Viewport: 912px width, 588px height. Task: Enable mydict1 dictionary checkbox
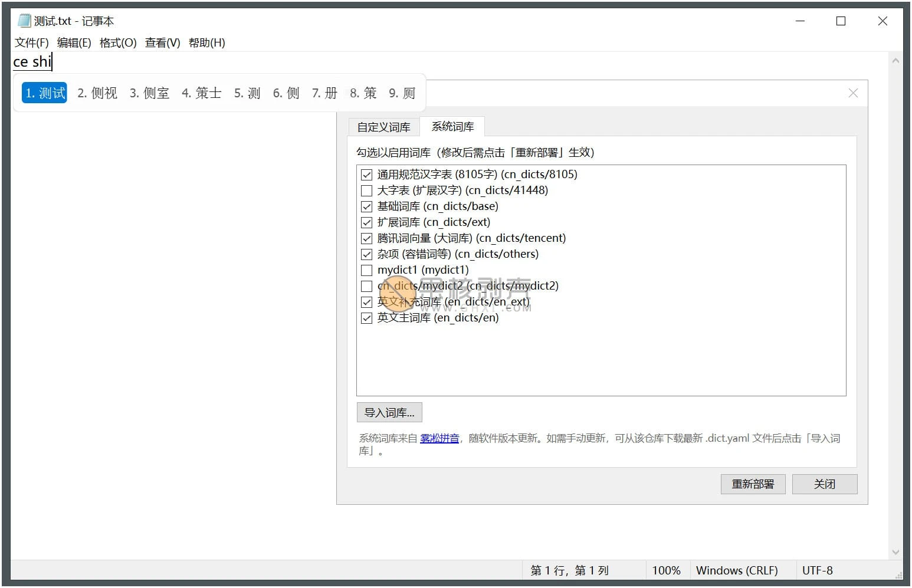366,270
